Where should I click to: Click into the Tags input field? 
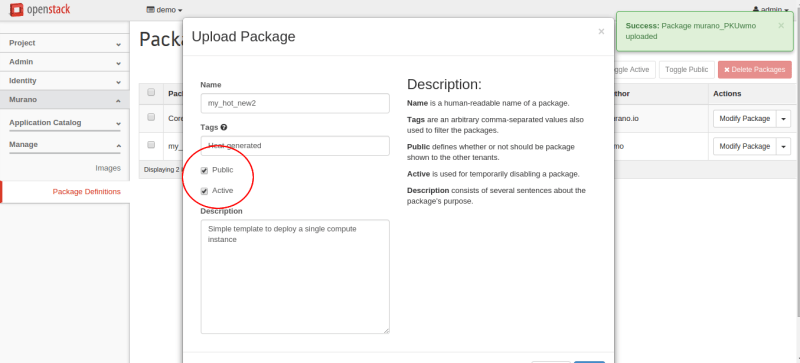coord(295,146)
